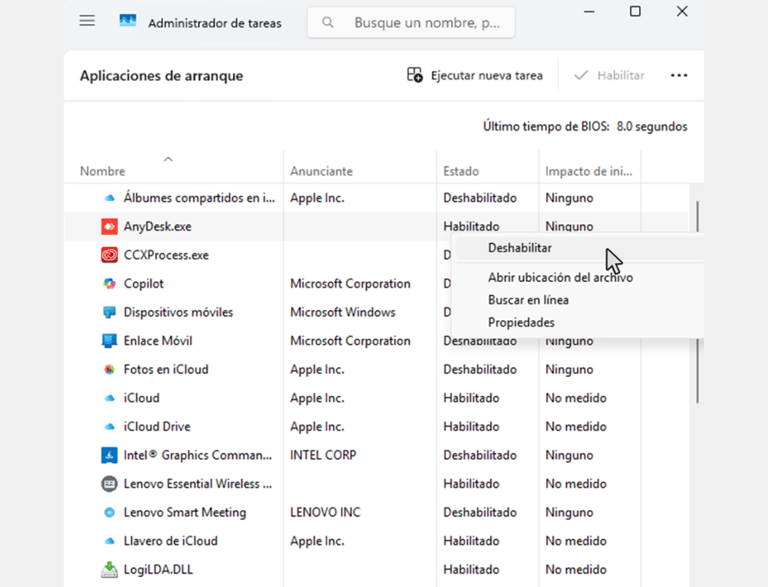This screenshot has height=587, width=768.
Task: Click the Ejecutar nueva tarea button
Action: point(475,75)
